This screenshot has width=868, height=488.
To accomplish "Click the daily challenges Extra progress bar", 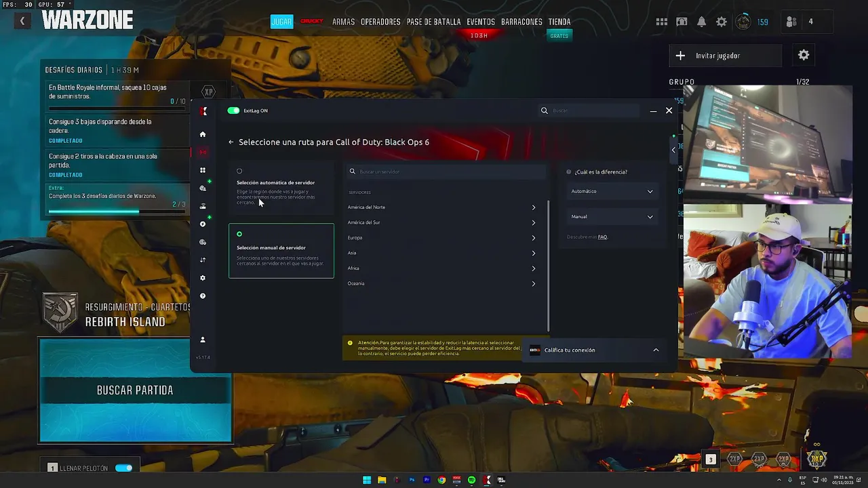I will pyautogui.click(x=117, y=211).
